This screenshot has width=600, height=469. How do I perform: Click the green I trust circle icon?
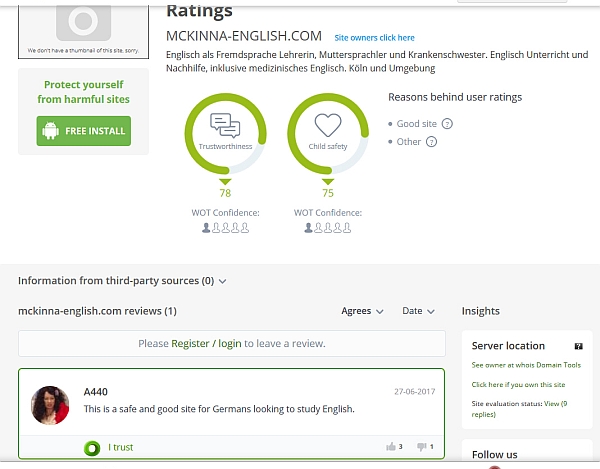click(92, 448)
